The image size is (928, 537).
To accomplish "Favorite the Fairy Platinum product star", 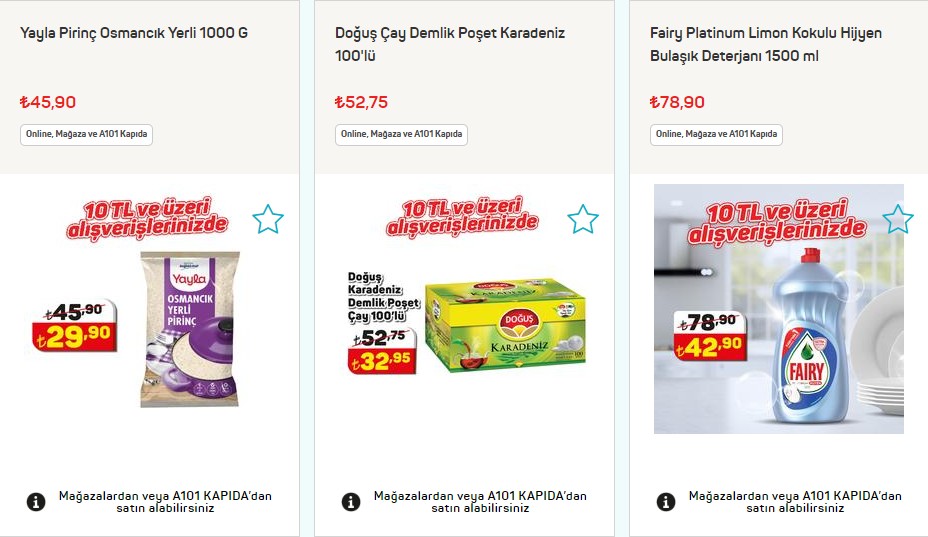I will (898, 219).
